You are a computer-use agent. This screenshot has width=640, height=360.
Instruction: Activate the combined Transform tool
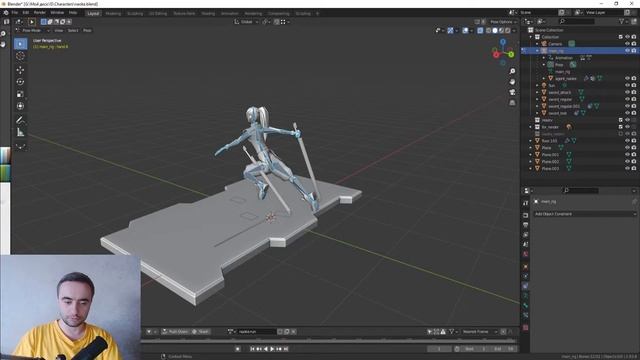[x=20, y=106]
